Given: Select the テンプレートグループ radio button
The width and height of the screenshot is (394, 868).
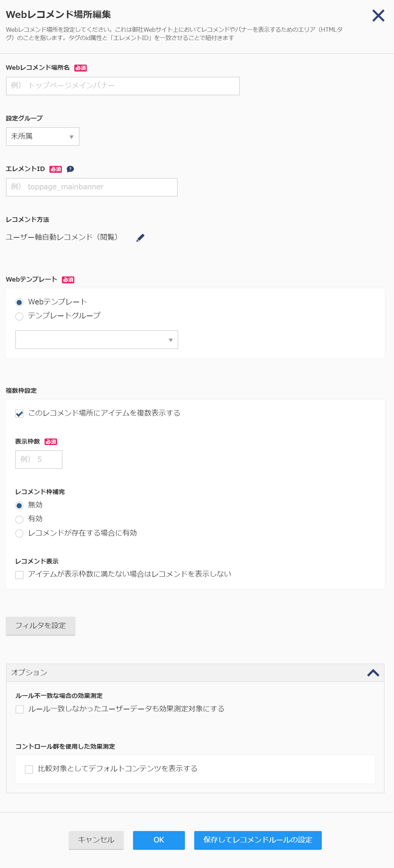Looking at the screenshot, I should coord(19,316).
